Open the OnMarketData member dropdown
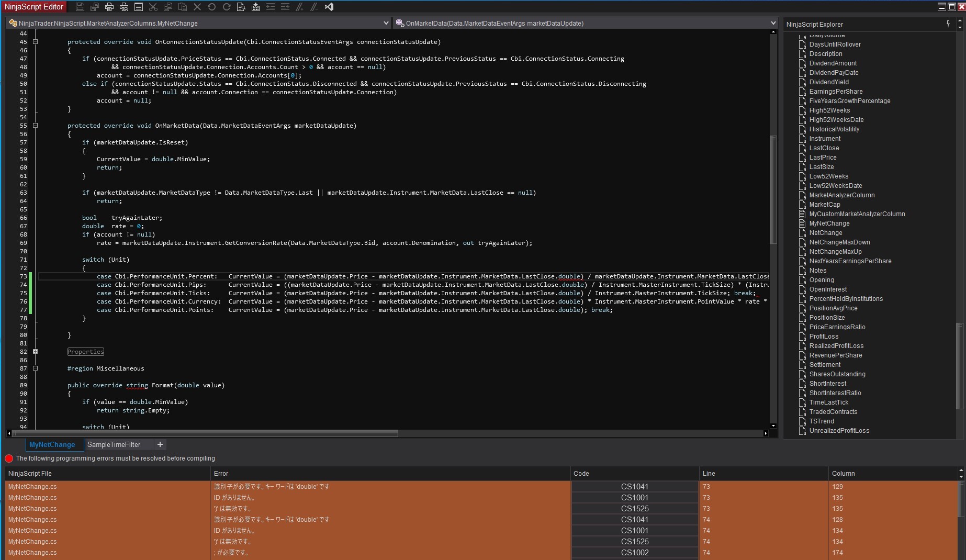 773,23
